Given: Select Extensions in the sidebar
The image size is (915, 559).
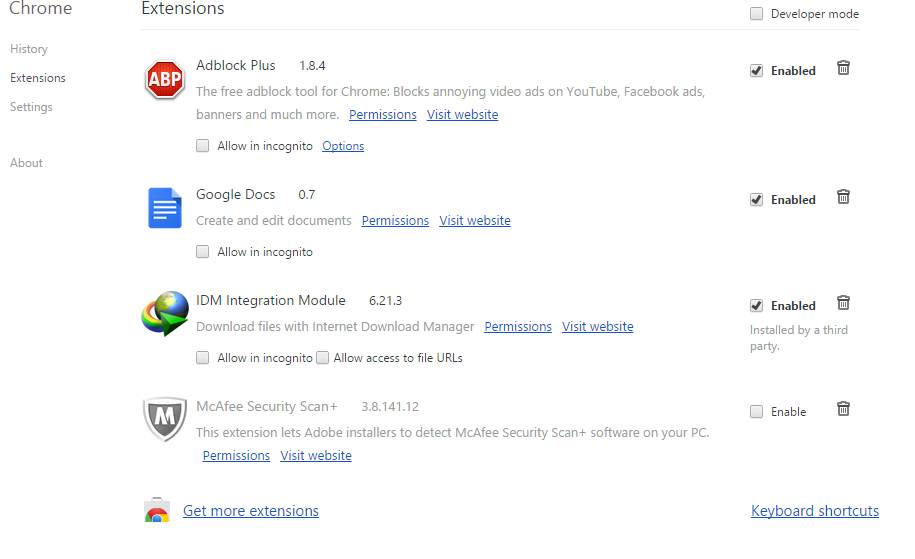Looking at the screenshot, I should [x=38, y=78].
